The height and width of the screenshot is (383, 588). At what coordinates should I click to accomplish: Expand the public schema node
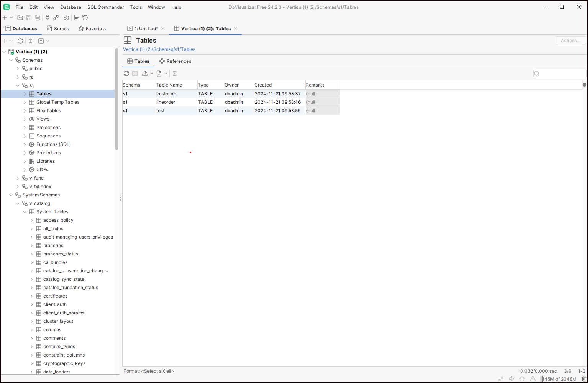(18, 69)
